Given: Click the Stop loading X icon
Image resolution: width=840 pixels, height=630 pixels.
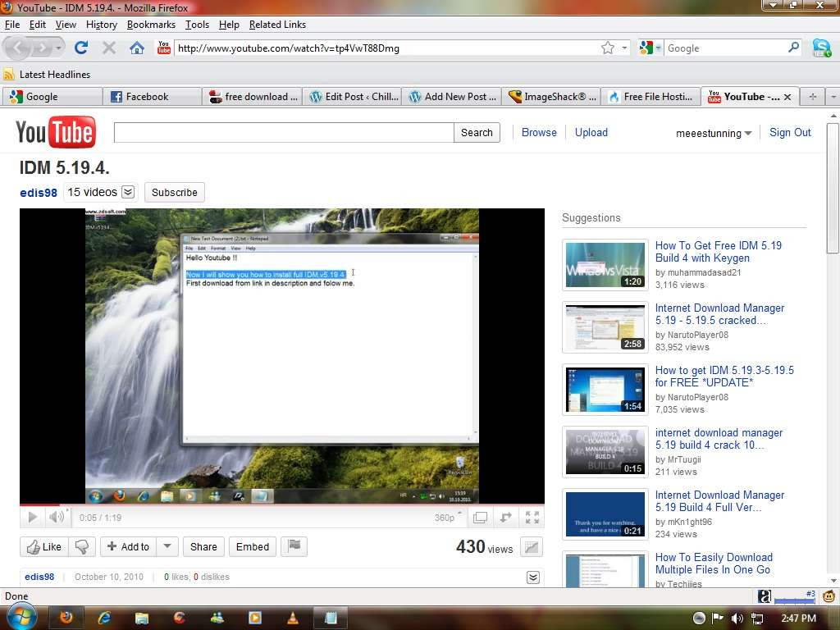Looking at the screenshot, I should 109,48.
